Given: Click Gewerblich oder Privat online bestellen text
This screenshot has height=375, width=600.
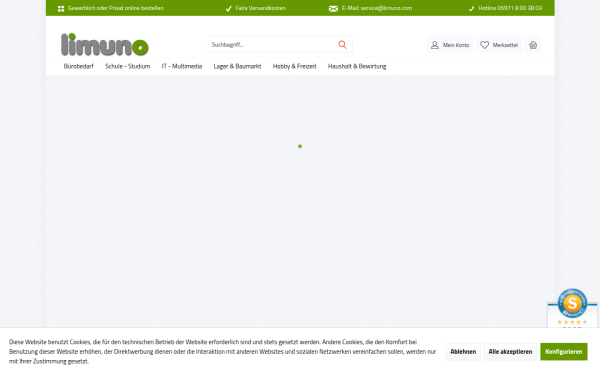Looking at the screenshot, I should (x=116, y=8).
